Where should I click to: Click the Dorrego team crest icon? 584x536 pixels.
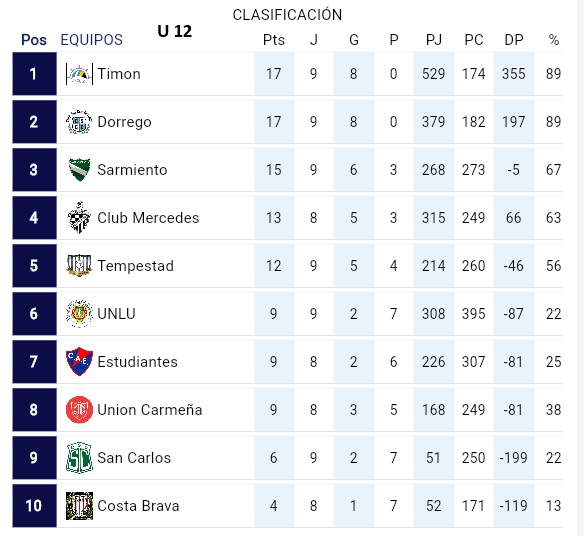[x=79, y=122]
